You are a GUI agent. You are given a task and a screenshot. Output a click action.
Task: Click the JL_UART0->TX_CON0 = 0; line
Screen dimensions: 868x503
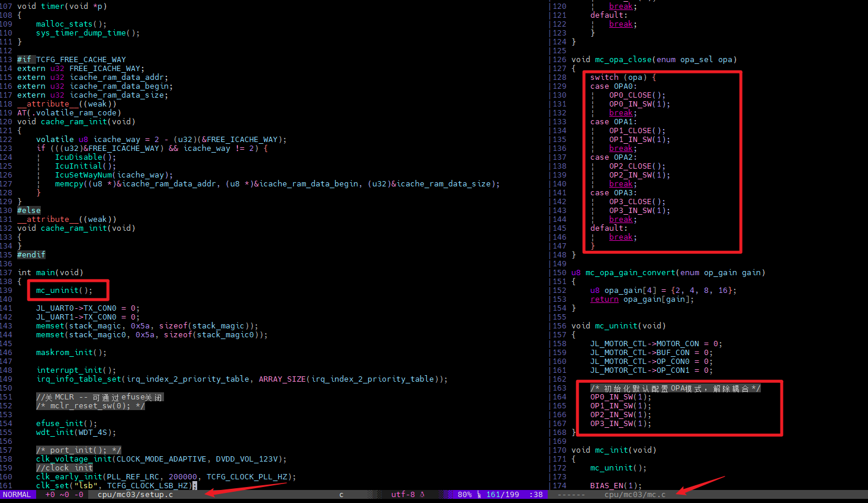(x=88, y=308)
